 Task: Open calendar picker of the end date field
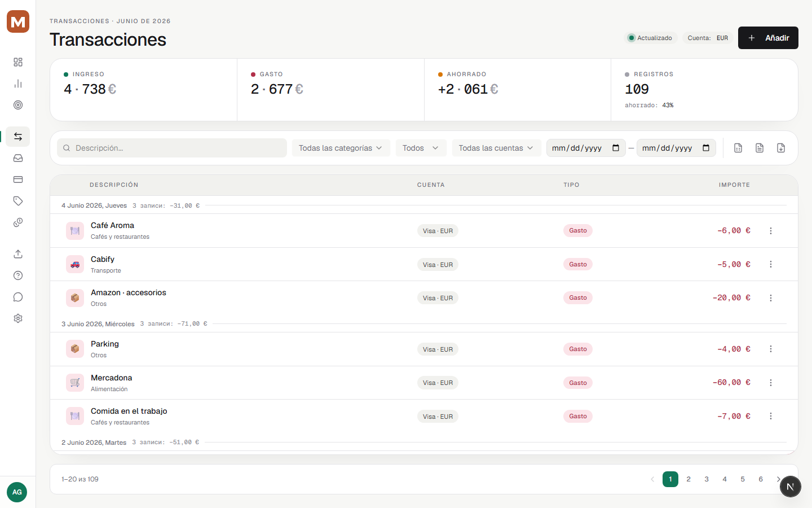point(706,148)
